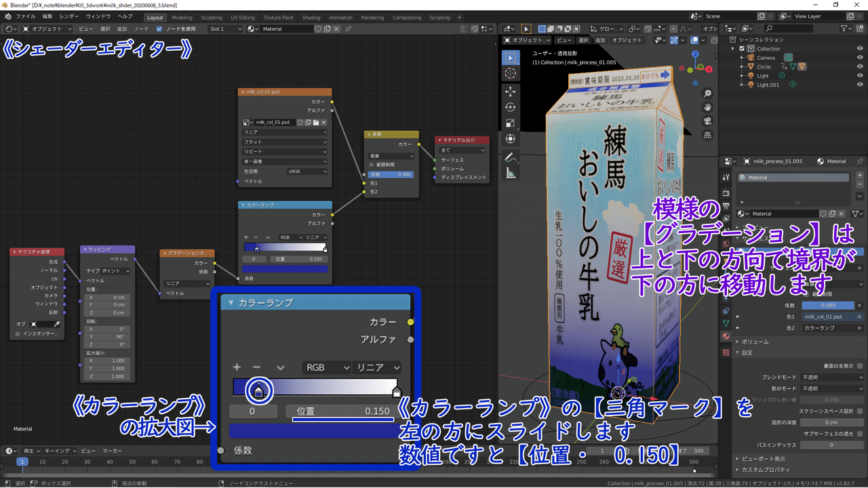Open shader editor Node menu
Viewport: 868px width, 488px height.
141,29
